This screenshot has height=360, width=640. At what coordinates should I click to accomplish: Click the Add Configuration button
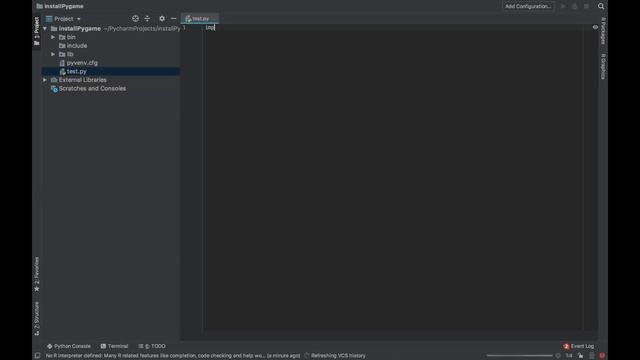(528, 6)
